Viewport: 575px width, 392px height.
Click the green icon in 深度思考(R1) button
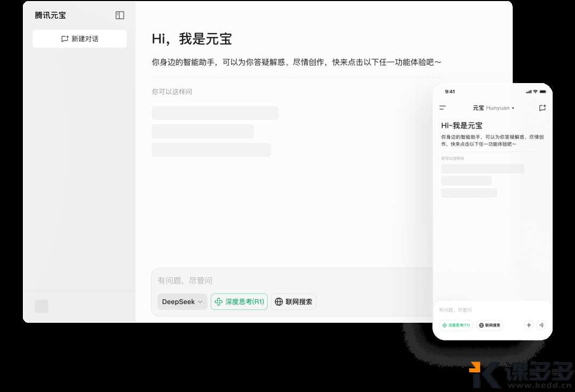(x=218, y=302)
